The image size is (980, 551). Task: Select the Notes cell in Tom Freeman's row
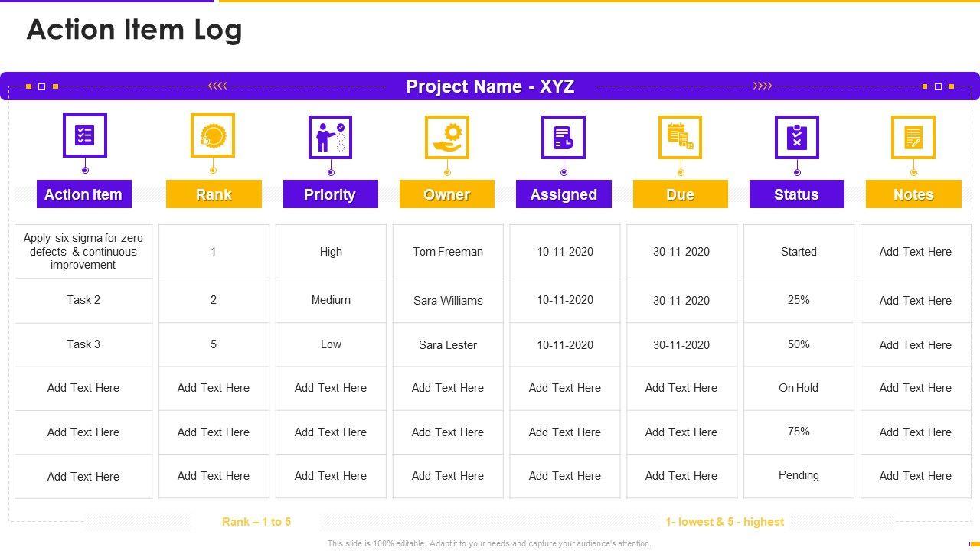point(916,252)
